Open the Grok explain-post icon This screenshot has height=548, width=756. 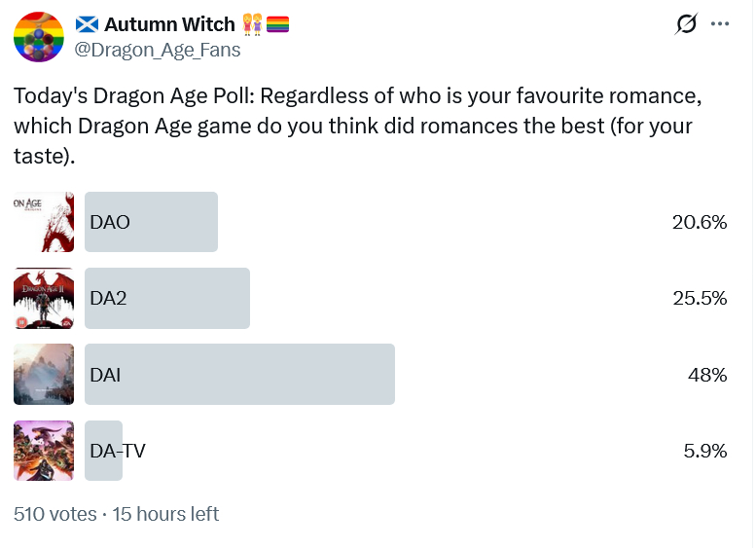pyautogui.click(x=686, y=24)
